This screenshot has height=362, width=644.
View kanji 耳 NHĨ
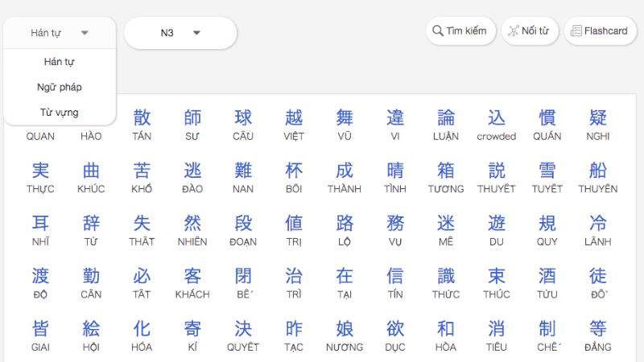pos(40,230)
